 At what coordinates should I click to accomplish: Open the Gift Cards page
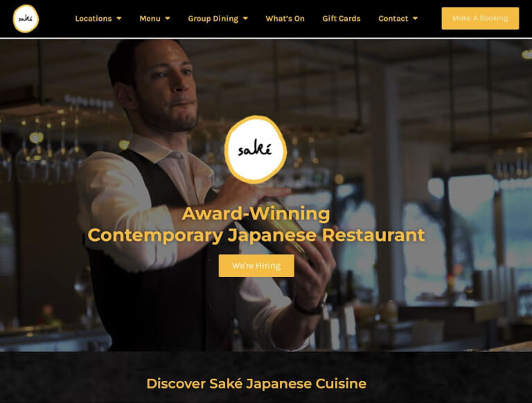[x=342, y=19]
